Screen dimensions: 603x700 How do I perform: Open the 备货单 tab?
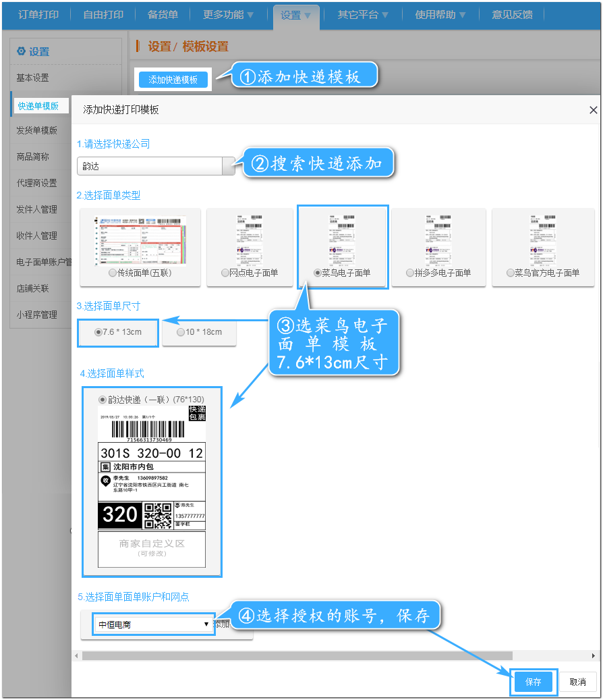coord(163,15)
